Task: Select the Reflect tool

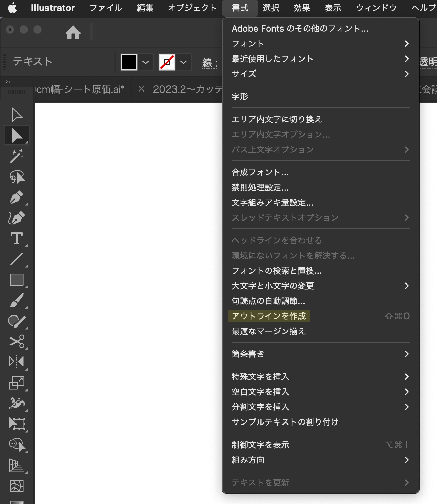Action: coord(17,362)
